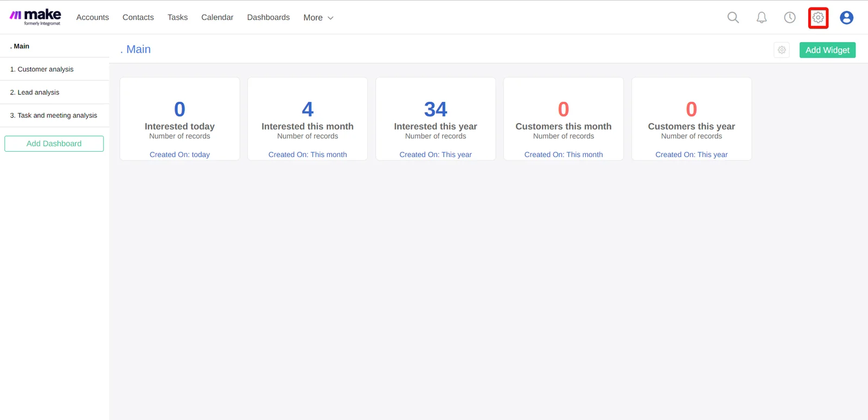Click the . Main page title

[136, 49]
